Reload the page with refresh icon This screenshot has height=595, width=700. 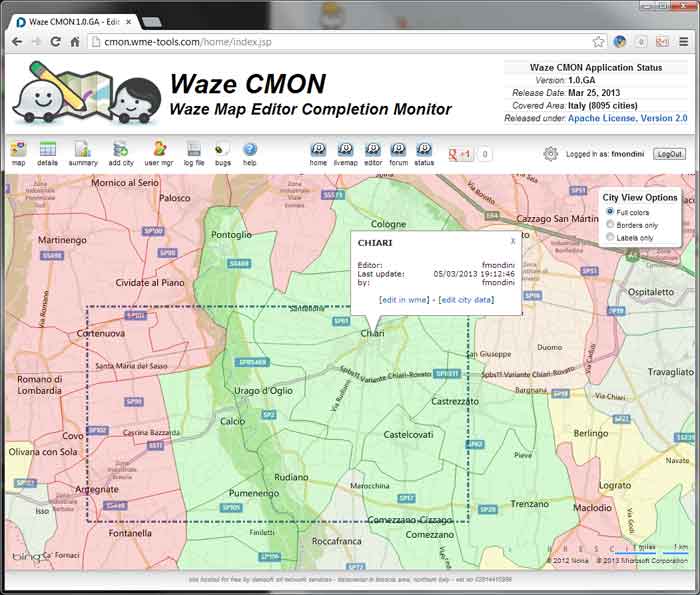coord(55,42)
